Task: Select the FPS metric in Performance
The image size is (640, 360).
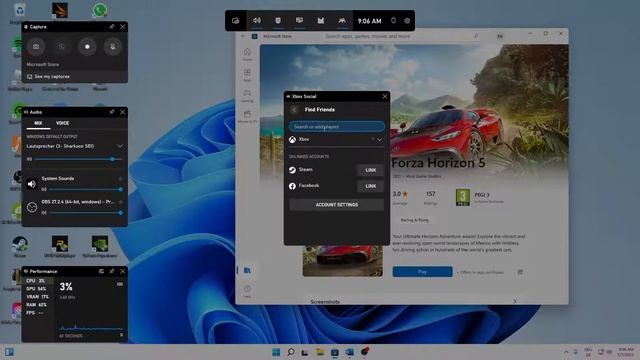Action: [x=37, y=313]
